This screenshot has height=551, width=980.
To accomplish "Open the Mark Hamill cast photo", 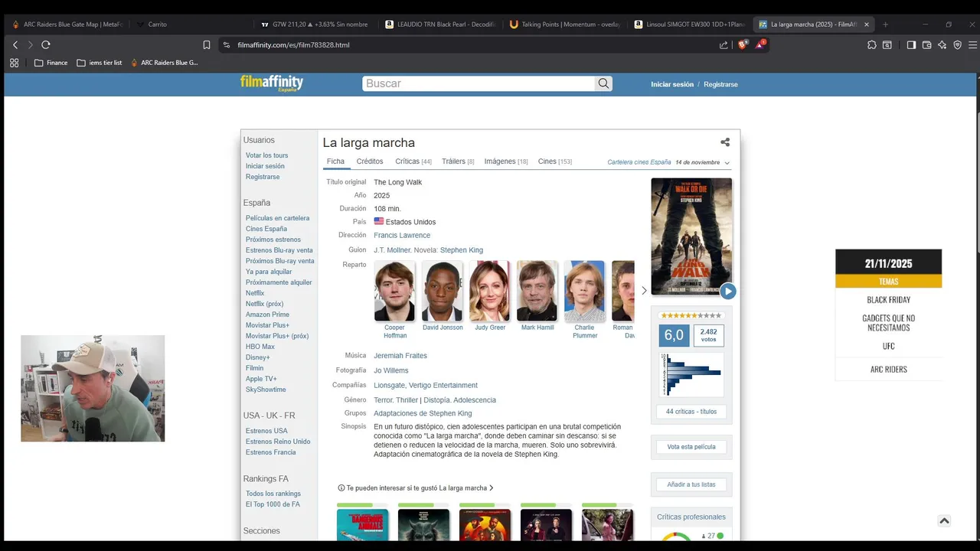I will tap(537, 291).
